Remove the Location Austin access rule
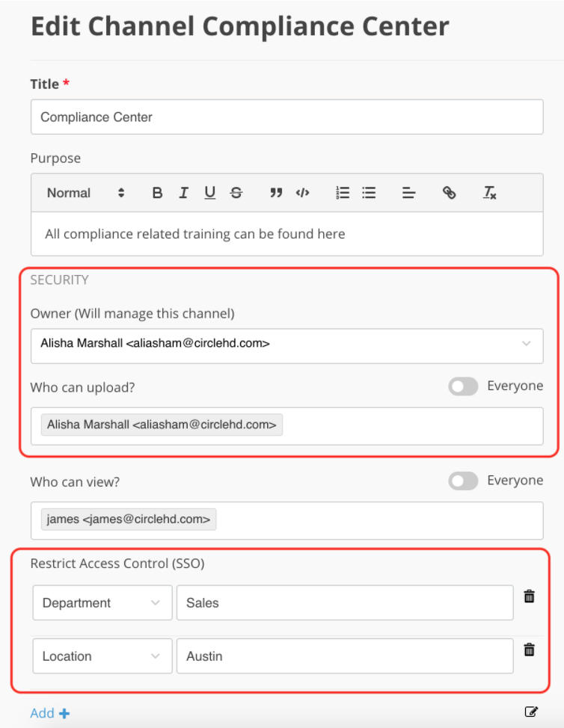The width and height of the screenshot is (564, 728). (529, 650)
